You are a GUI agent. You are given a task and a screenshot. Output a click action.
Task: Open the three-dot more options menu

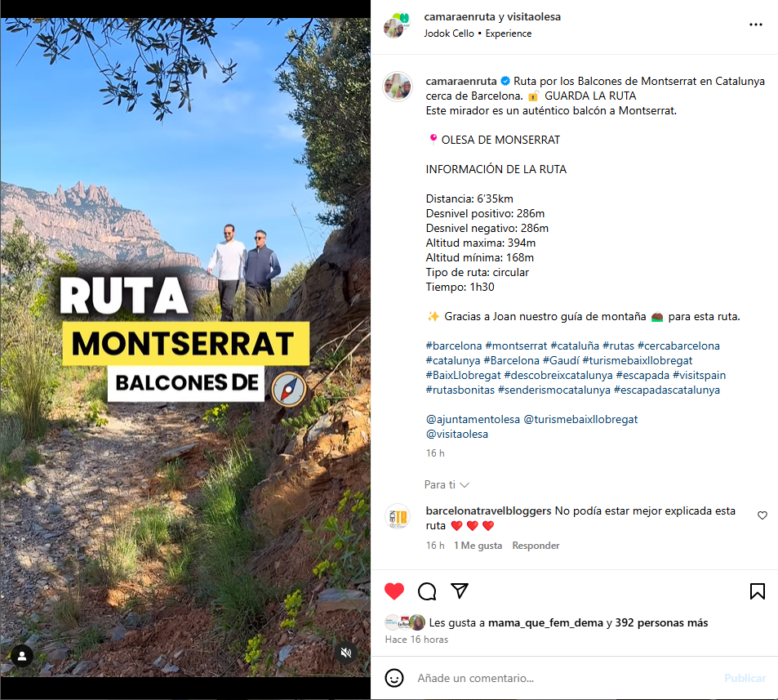tap(756, 25)
